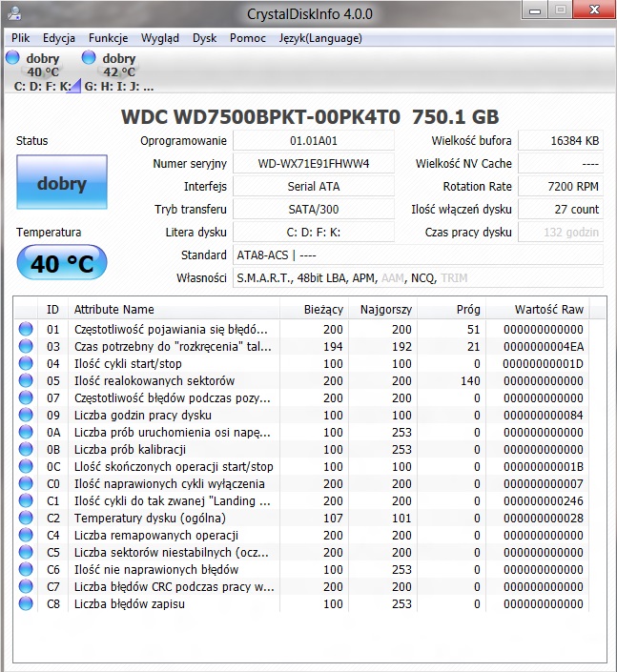Click the serial number field WD-WX71E91FHWW4
This screenshot has height=672, width=617.
[x=314, y=163]
